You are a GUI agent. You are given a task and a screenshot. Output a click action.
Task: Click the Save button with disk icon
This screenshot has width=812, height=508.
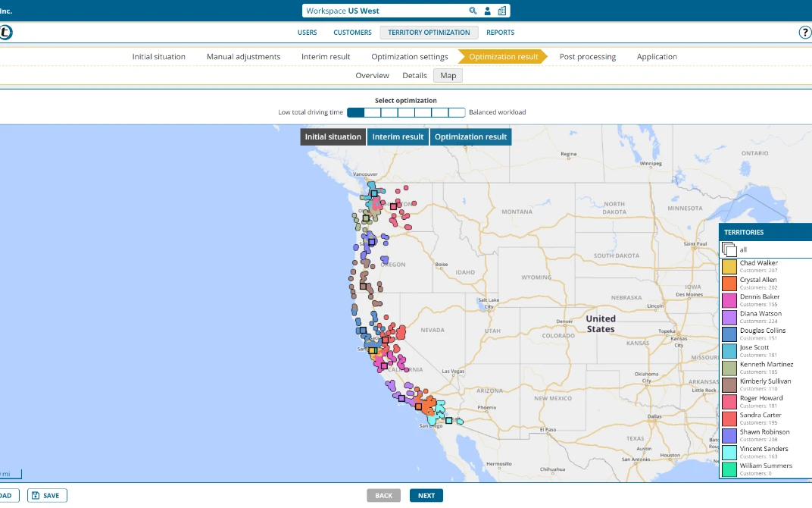[47, 495]
